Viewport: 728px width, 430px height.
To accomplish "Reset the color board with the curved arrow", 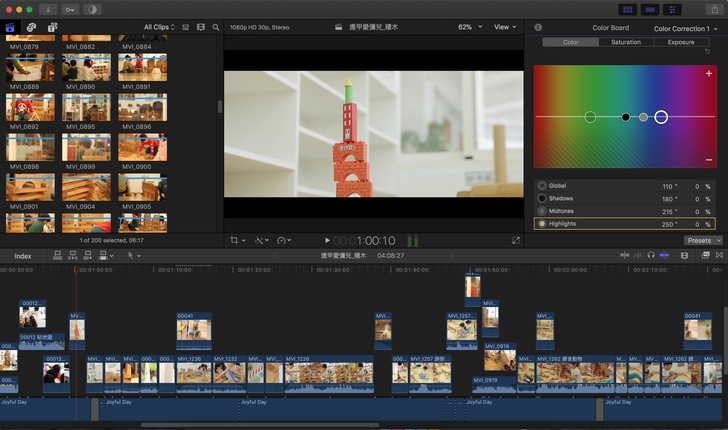I will point(708,51).
